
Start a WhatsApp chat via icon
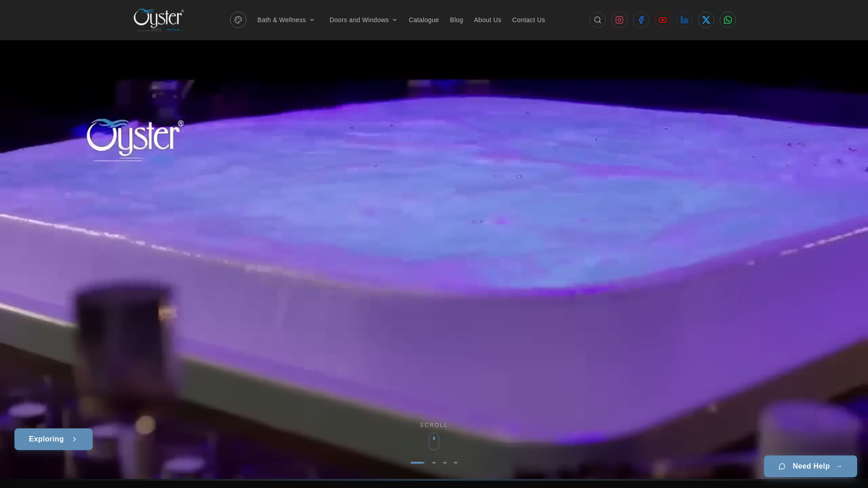point(728,20)
